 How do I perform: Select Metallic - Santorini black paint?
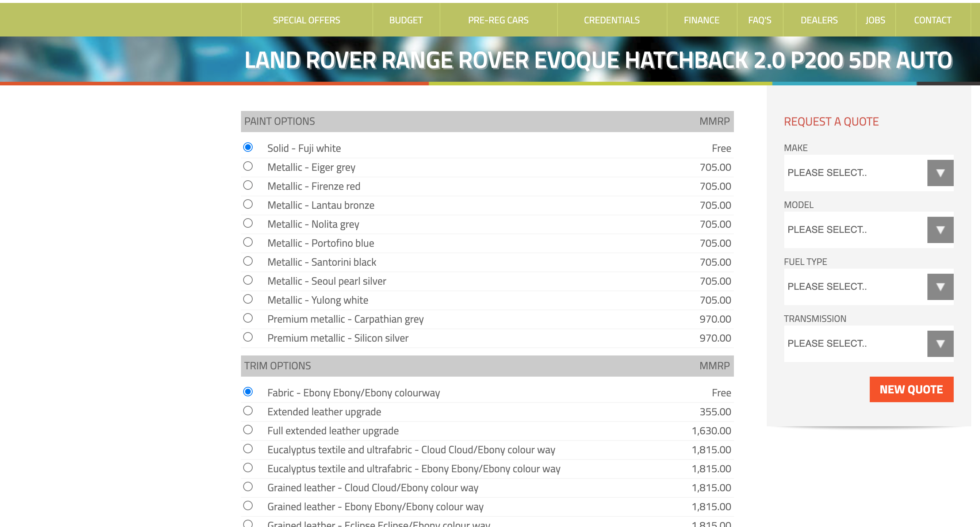(x=248, y=261)
